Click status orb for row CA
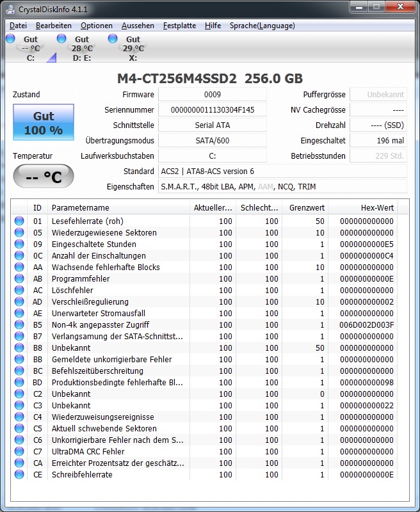The height and width of the screenshot is (512, 420). (19, 463)
